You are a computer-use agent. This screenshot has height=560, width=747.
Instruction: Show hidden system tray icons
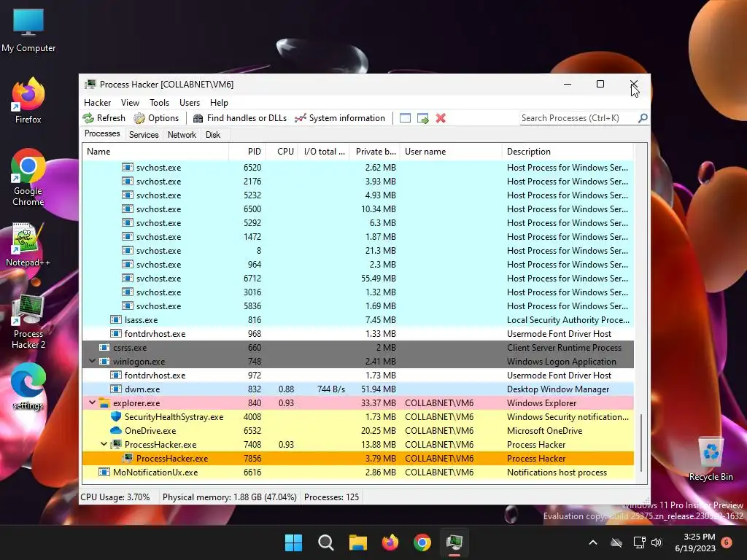click(593, 542)
